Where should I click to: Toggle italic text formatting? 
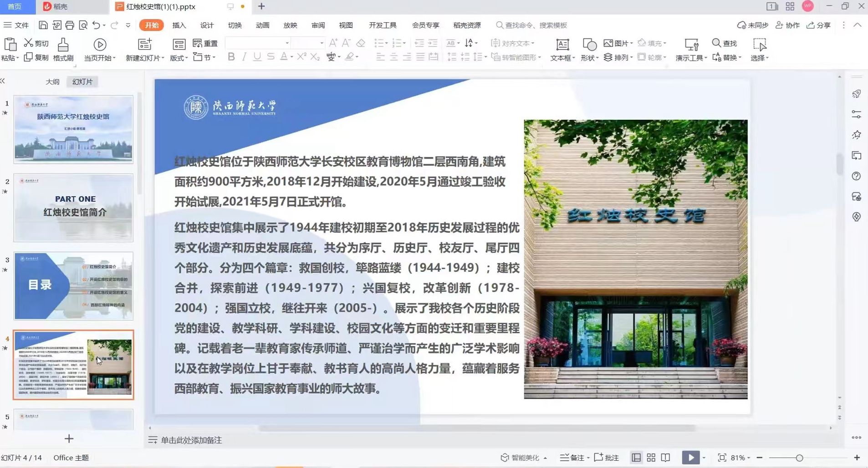pos(245,57)
